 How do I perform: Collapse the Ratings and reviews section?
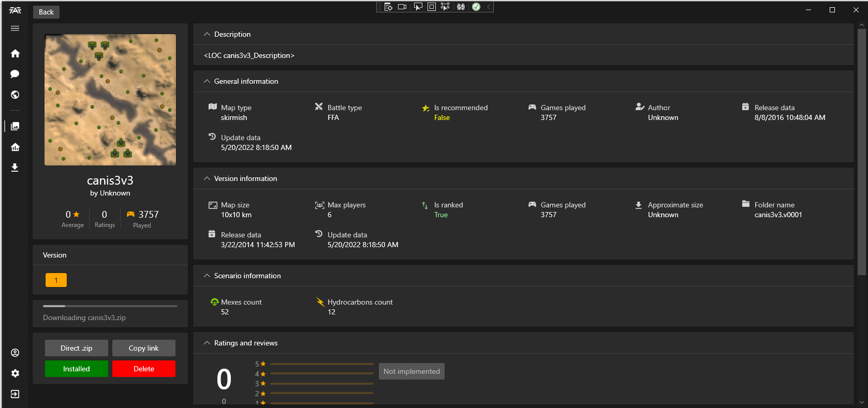click(207, 343)
